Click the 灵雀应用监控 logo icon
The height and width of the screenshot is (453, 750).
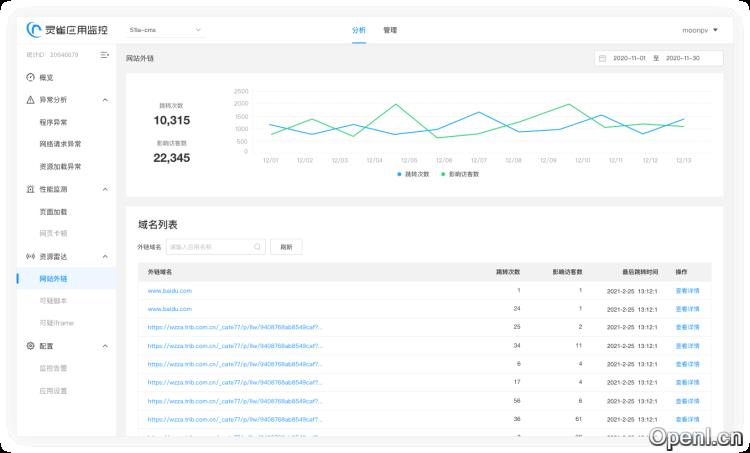click(x=35, y=30)
